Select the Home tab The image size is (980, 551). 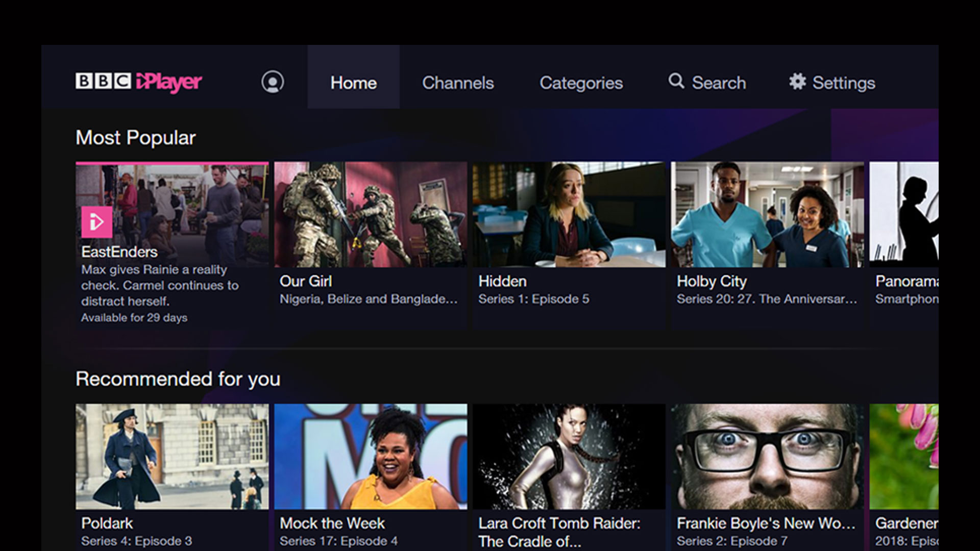coord(353,83)
